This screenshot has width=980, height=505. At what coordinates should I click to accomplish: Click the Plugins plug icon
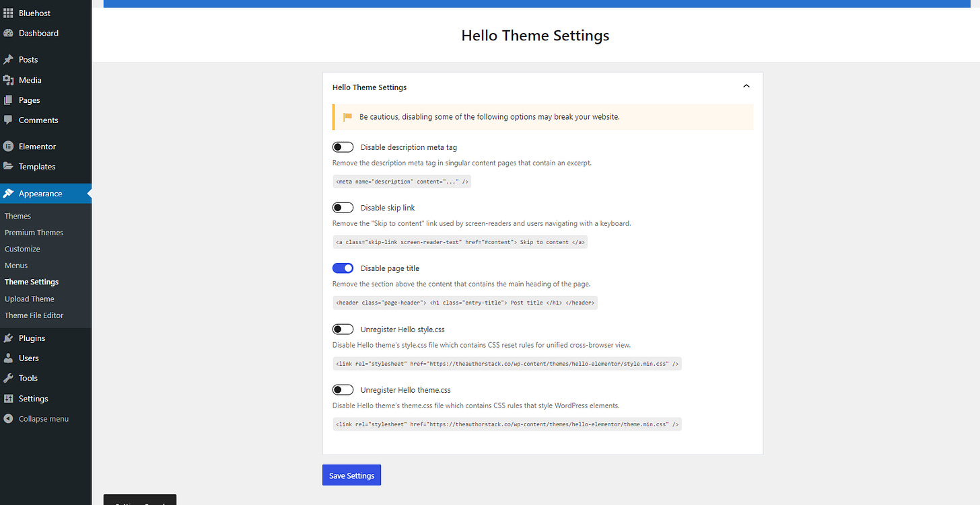point(8,338)
